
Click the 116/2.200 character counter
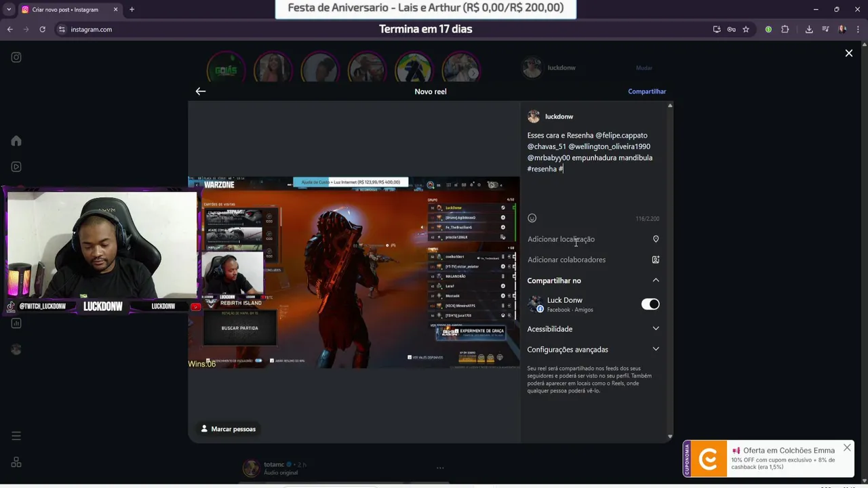click(647, 219)
